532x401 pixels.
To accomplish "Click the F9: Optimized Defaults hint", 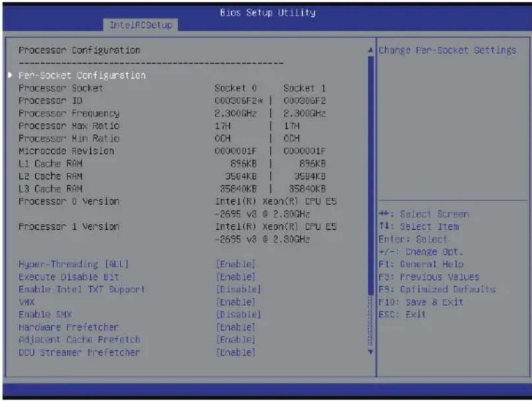I will [437, 290].
